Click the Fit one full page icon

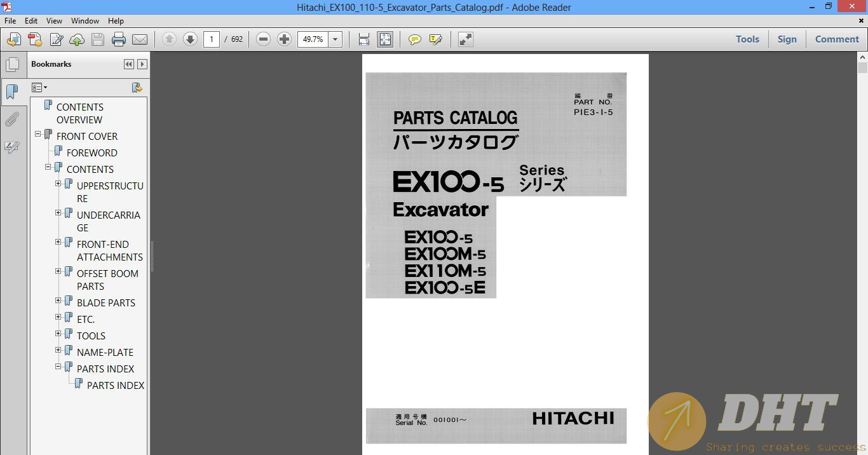[385, 39]
